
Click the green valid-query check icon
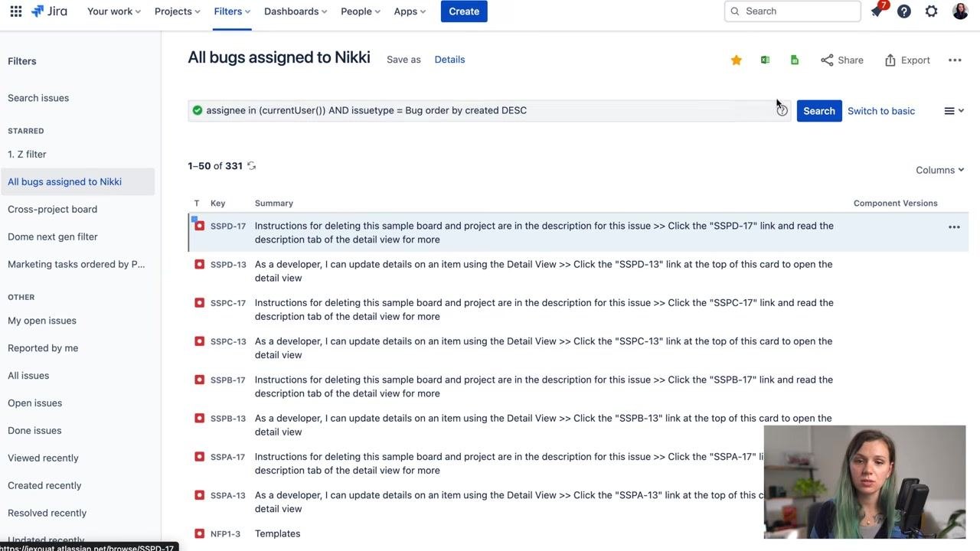[x=198, y=110]
